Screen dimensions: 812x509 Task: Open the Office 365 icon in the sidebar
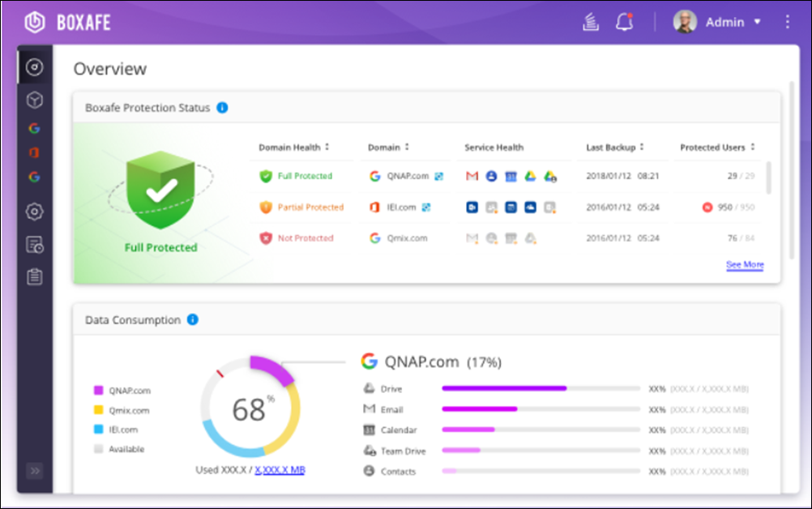click(x=34, y=152)
